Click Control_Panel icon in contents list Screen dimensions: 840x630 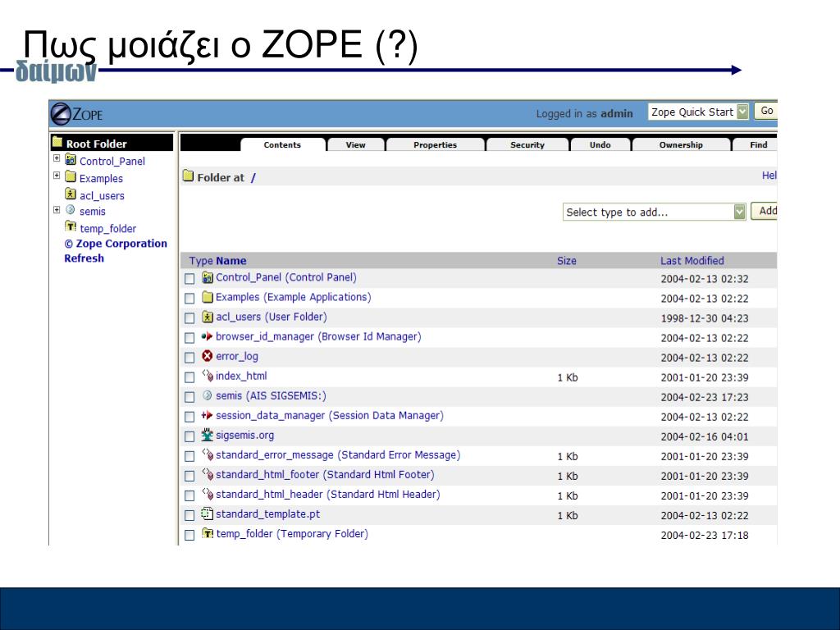208,277
